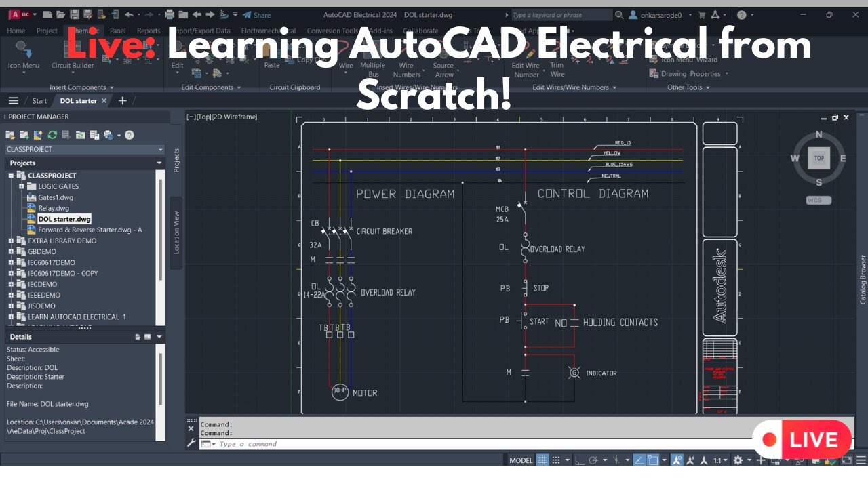The image size is (868, 488).
Task: Click the Refresh icon in Project Manager toolbar
Action: coord(52,135)
